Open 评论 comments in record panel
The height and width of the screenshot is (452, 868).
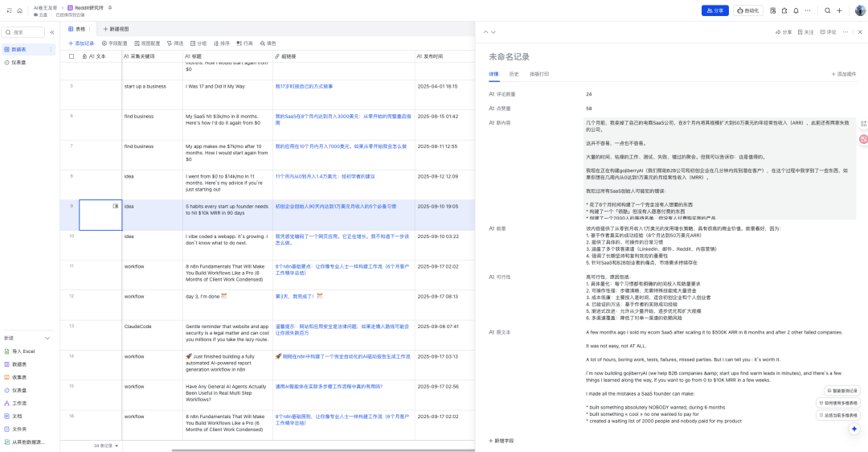827,32
